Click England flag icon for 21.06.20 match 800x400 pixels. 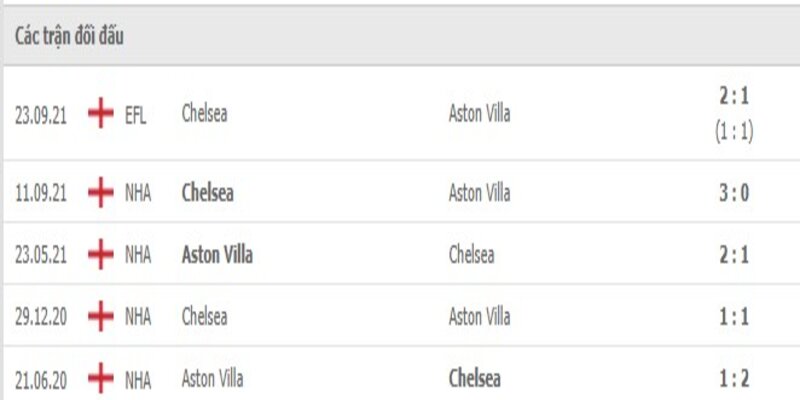coord(101,379)
